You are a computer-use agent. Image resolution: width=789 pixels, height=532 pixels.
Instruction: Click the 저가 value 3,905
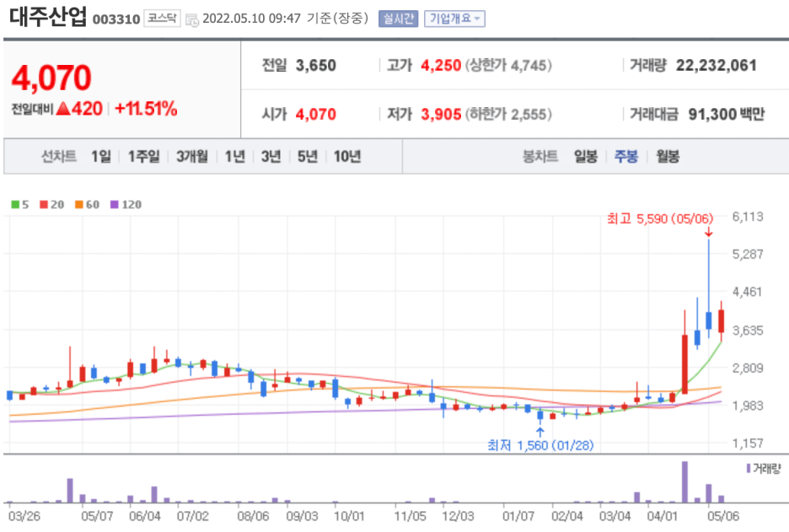(x=441, y=115)
